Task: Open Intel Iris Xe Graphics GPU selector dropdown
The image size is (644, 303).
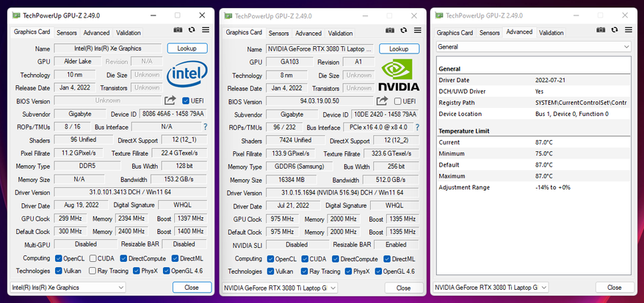Action: coord(68,288)
